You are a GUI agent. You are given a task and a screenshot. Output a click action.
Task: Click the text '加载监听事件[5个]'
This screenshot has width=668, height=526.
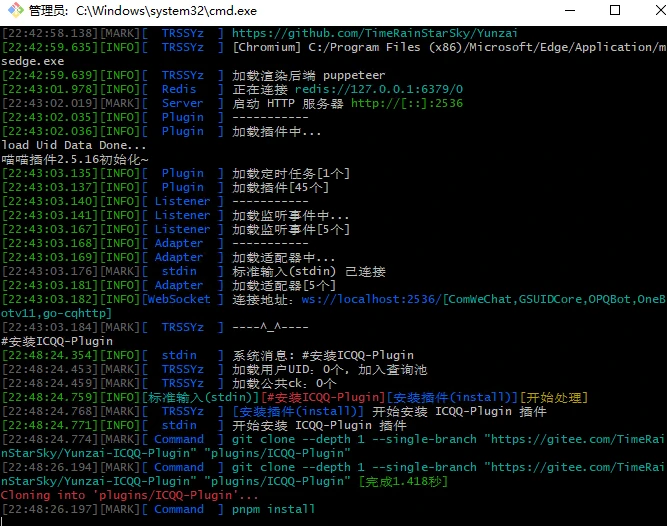coord(291,229)
